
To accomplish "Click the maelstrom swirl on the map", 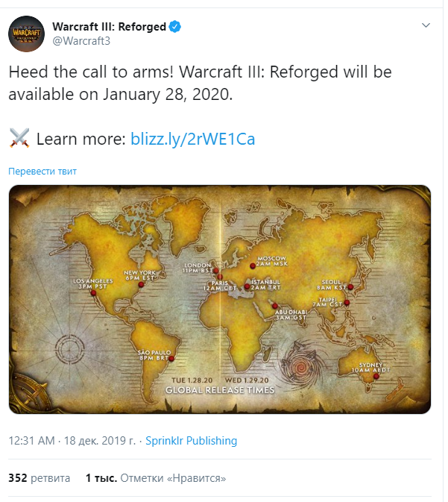I will point(300,366).
